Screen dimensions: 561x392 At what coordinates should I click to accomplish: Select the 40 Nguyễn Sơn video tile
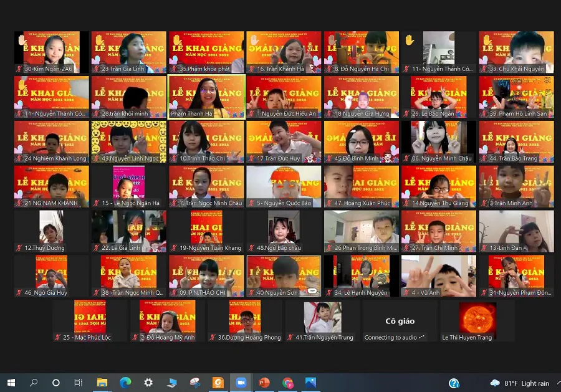click(x=284, y=275)
